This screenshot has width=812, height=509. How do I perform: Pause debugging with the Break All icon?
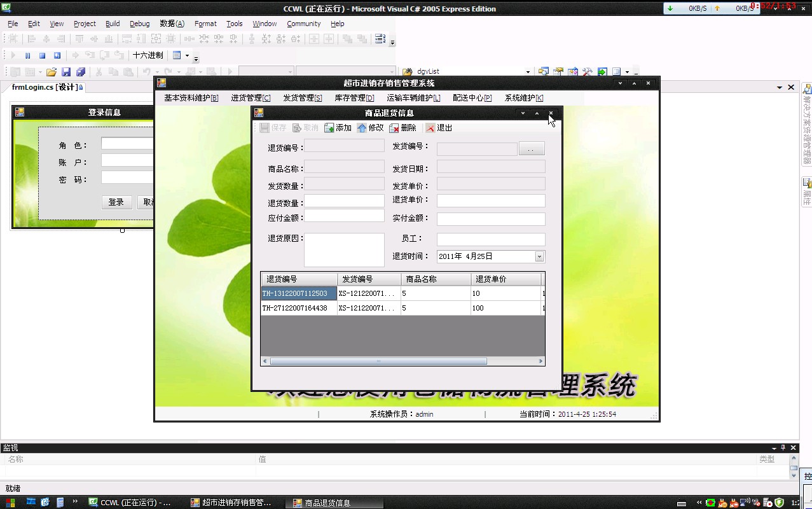pyautogui.click(x=27, y=55)
